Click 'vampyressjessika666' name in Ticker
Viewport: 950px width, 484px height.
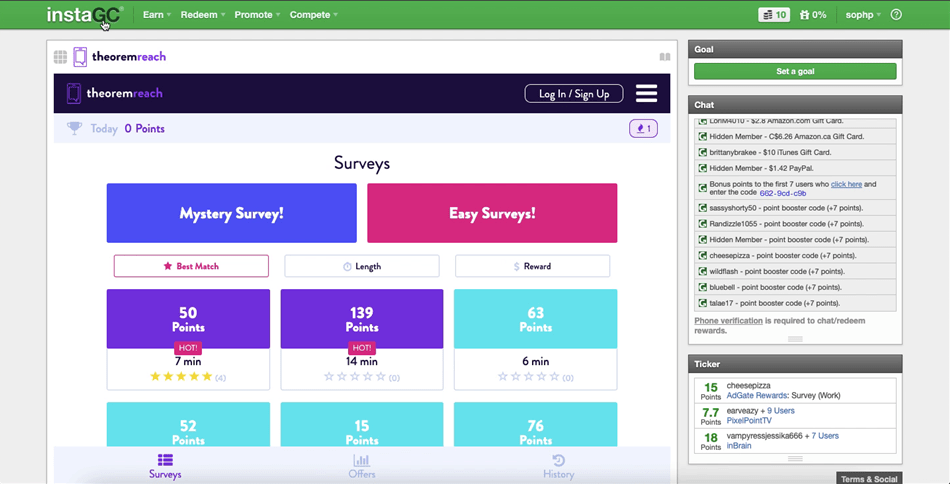point(763,436)
